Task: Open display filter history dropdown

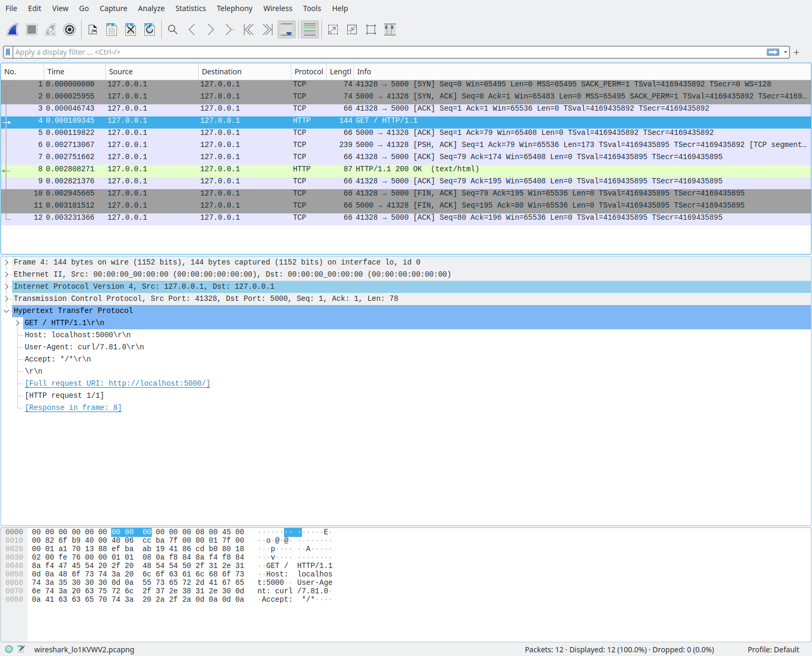Action: coord(786,52)
